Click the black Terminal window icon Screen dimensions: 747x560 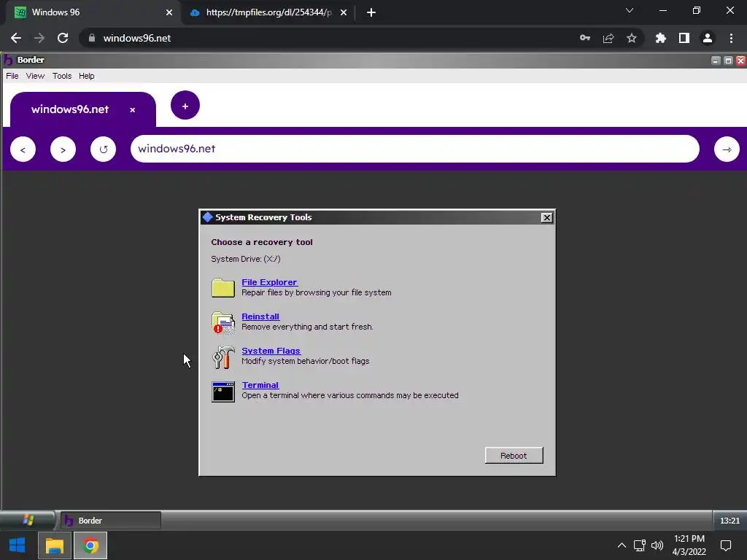pyautogui.click(x=223, y=392)
